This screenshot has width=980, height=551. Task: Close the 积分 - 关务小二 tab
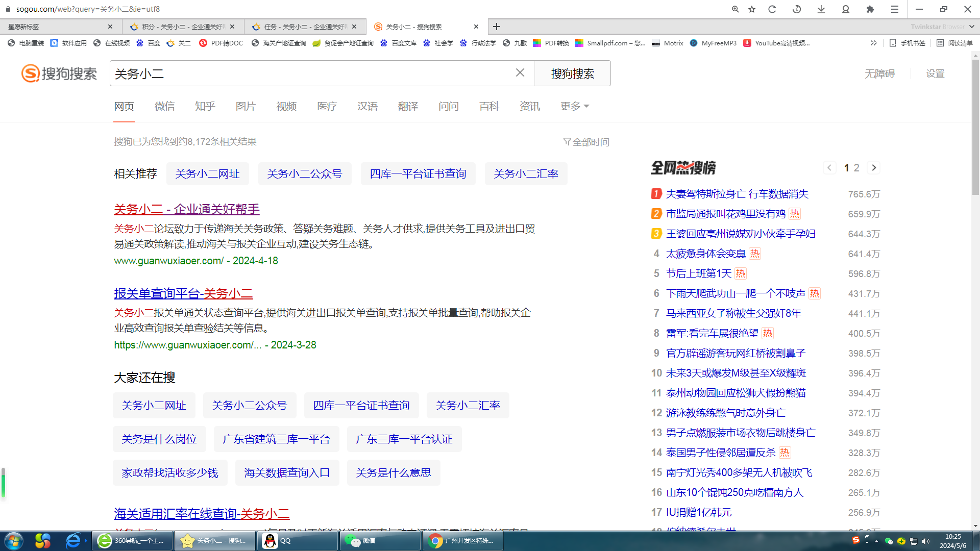pyautogui.click(x=232, y=27)
